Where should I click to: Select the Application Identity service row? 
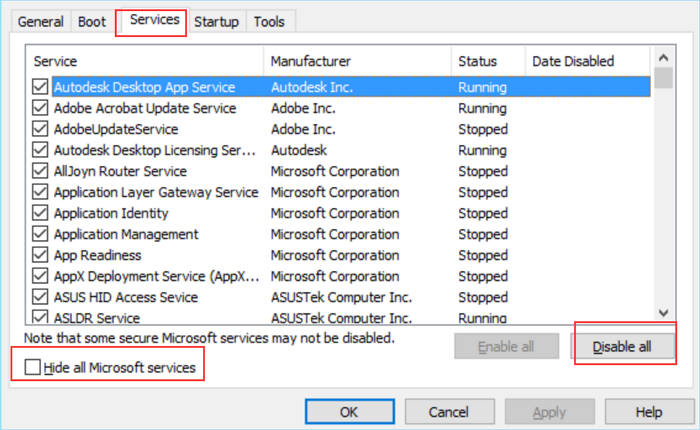[111, 213]
